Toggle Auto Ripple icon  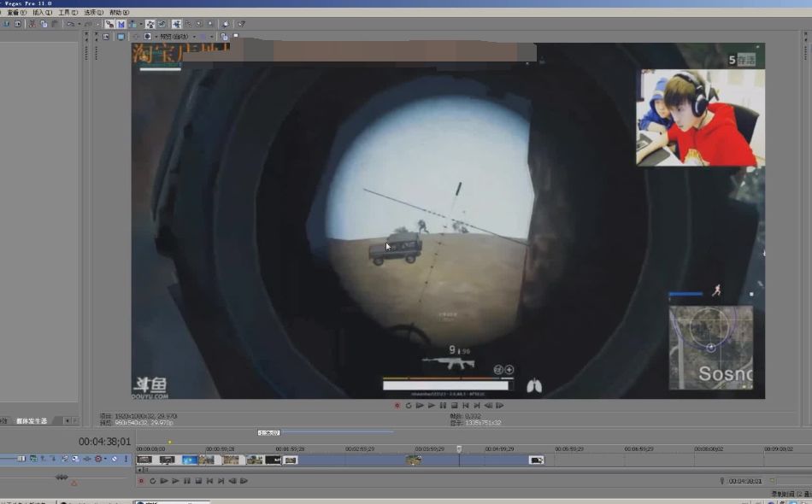(x=132, y=24)
